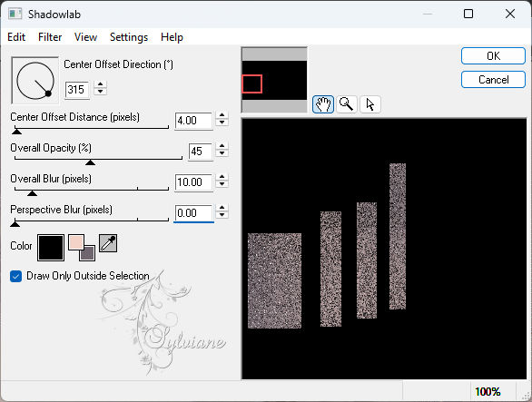Click the Overall Blur value field
The width and height of the screenshot is (532, 402).
193,182
